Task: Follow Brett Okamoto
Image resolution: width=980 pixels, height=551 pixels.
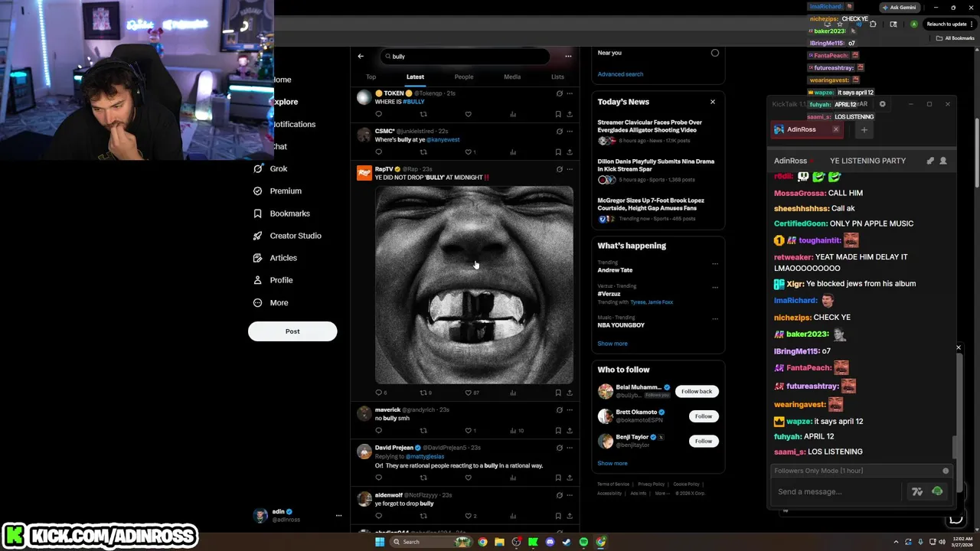Action: click(704, 416)
